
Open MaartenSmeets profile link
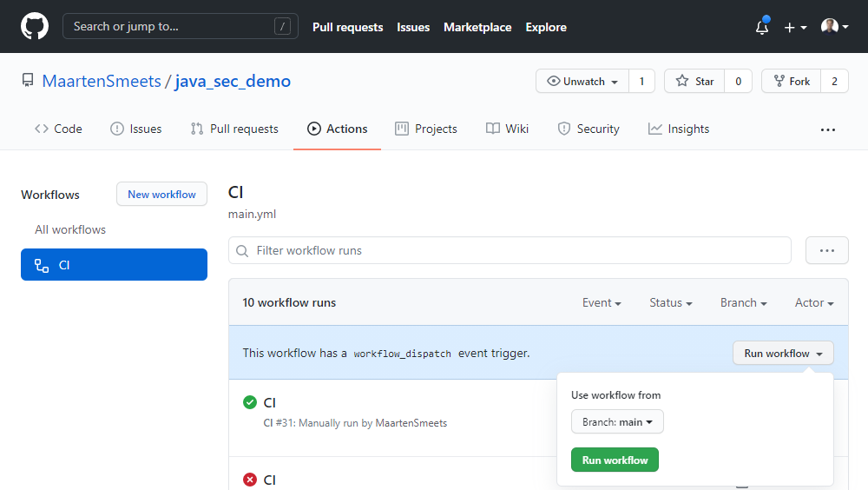(102, 81)
